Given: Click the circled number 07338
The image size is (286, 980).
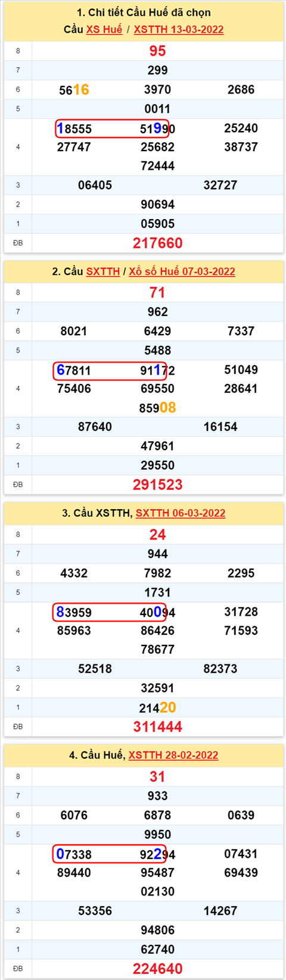Looking at the screenshot, I should (x=74, y=854).
